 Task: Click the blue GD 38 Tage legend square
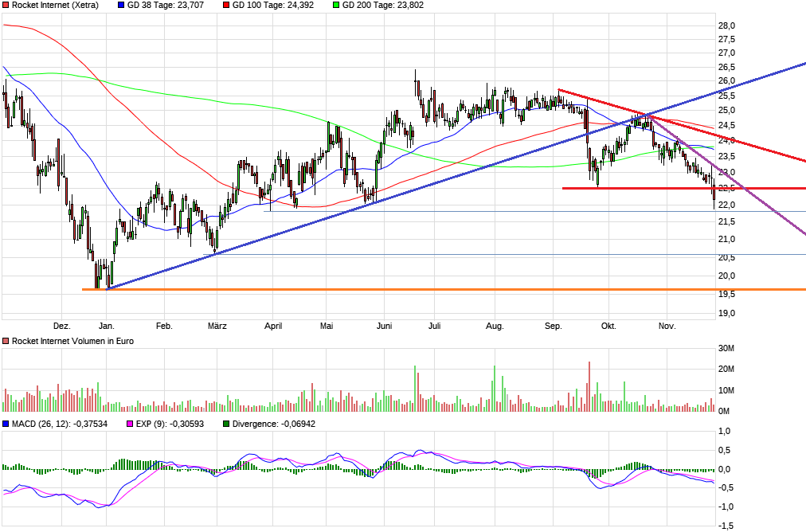coord(121,5)
